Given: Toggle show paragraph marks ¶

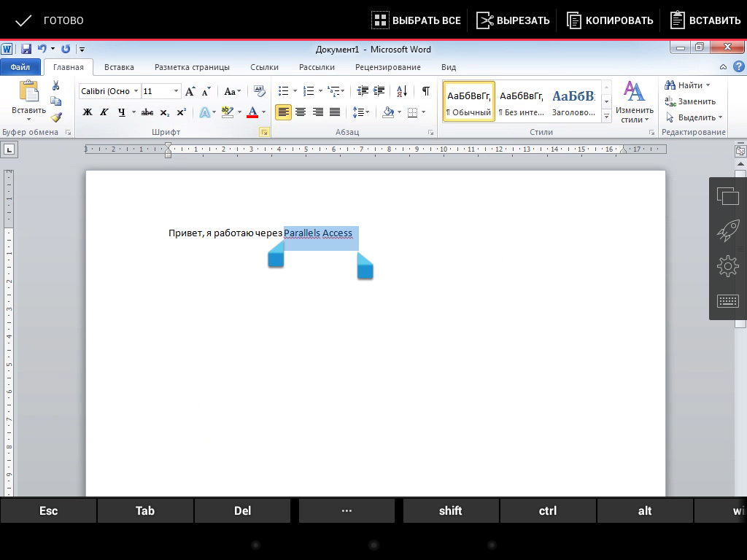Looking at the screenshot, I should (x=426, y=91).
